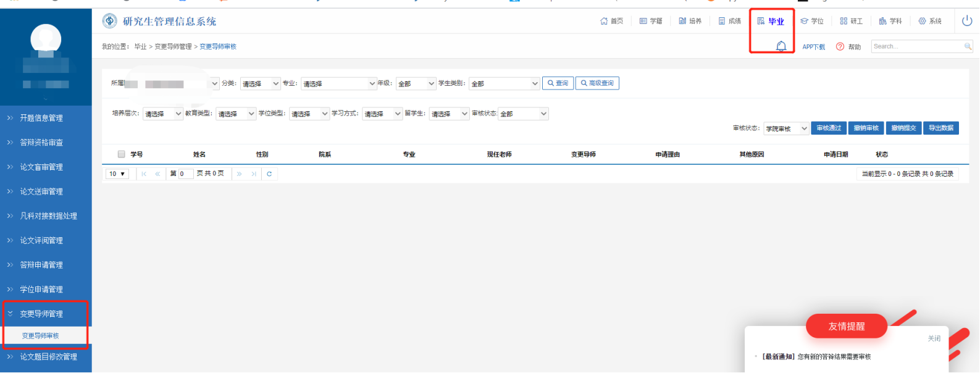Switch to the 学位 top menu
The width and height of the screenshot is (980, 373).
point(812,21)
